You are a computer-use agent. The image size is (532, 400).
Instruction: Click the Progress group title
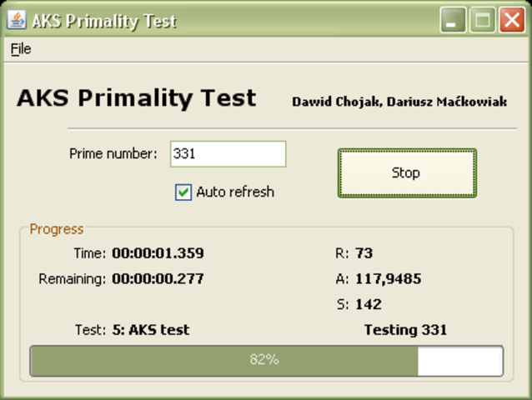tap(57, 229)
